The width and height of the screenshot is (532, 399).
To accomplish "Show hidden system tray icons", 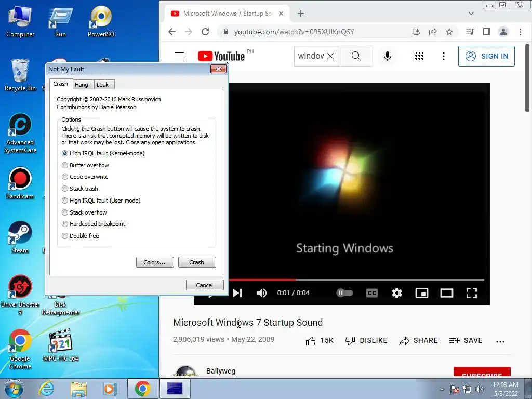I will coord(442,389).
